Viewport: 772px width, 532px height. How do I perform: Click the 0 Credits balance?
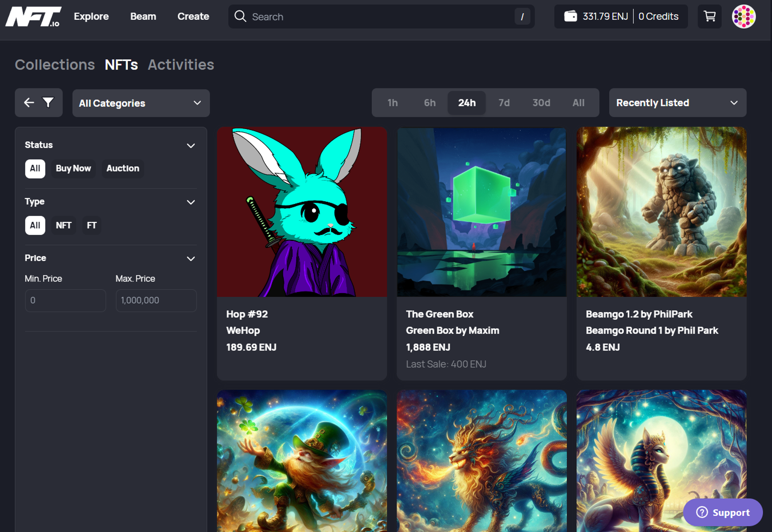point(659,16)
